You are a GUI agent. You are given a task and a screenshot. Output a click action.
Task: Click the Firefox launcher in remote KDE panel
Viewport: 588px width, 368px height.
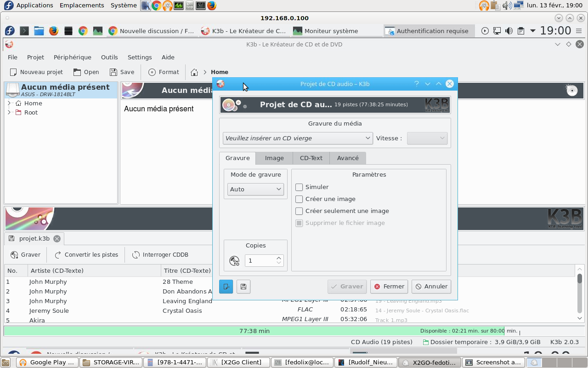[x=54, y=31]
